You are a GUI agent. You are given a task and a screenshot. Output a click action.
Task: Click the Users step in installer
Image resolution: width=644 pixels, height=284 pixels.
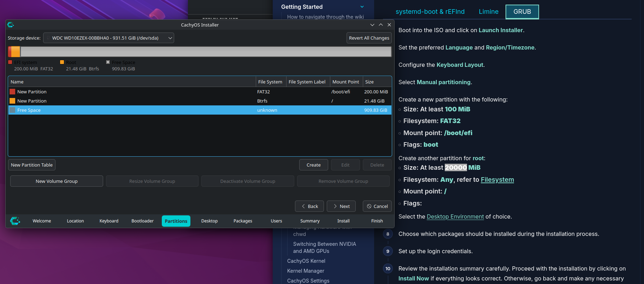pos(276,221)
